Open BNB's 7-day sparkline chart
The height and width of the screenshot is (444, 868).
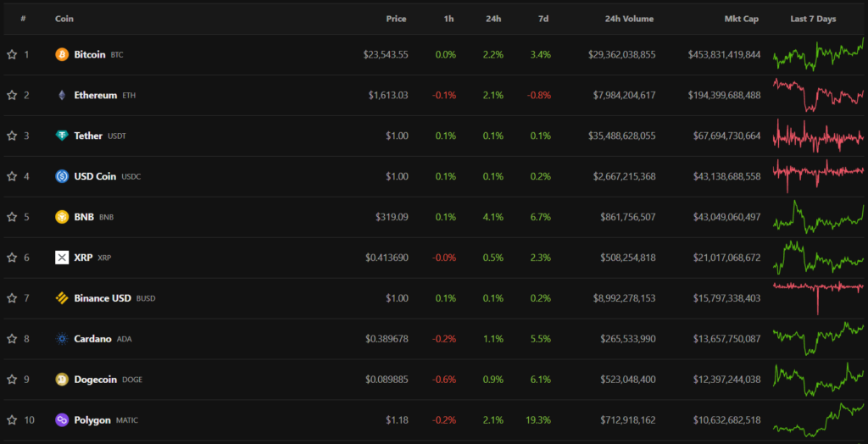coord(819,217)
